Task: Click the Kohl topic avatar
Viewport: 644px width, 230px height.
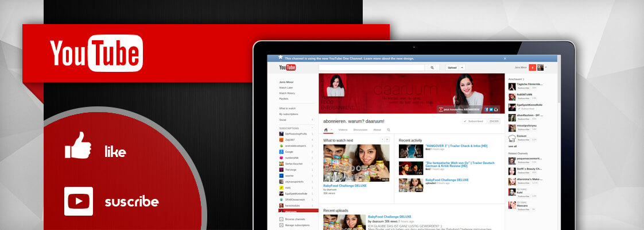Action: point(512,192)
